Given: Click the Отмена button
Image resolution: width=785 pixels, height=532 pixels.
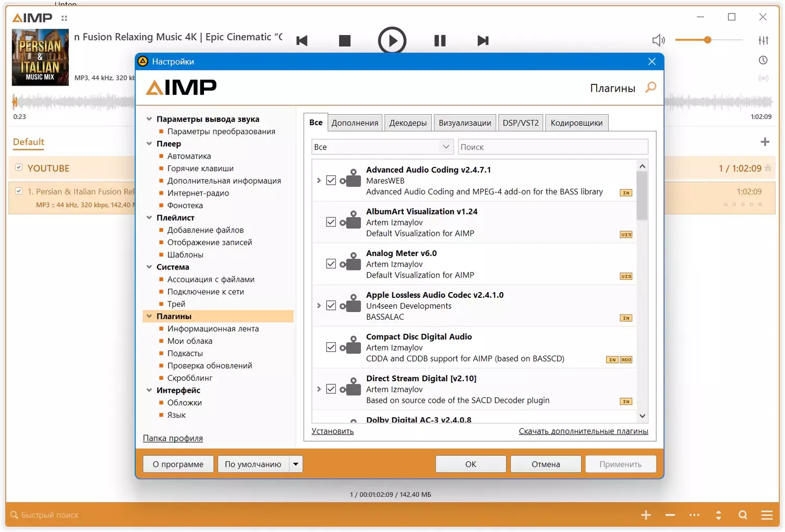Looking at the screenshot, I should [546, 464].
